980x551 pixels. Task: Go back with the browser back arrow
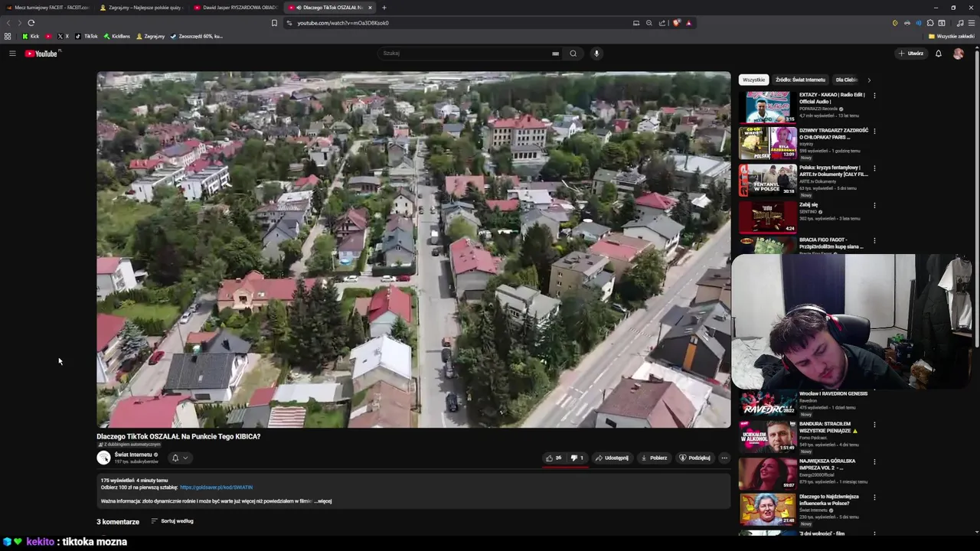[9, 23]
